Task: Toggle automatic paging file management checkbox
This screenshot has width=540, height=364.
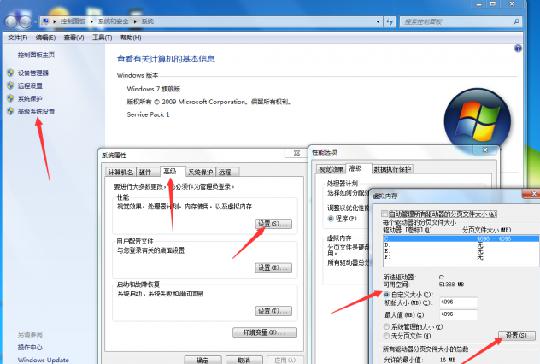Action: [385, 214]
